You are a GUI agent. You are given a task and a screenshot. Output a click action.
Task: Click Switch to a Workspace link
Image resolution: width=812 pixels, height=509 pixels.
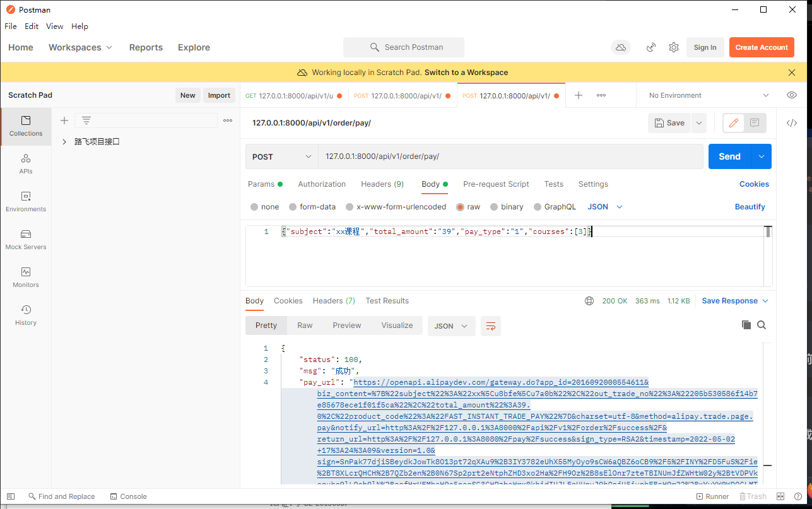466,73
